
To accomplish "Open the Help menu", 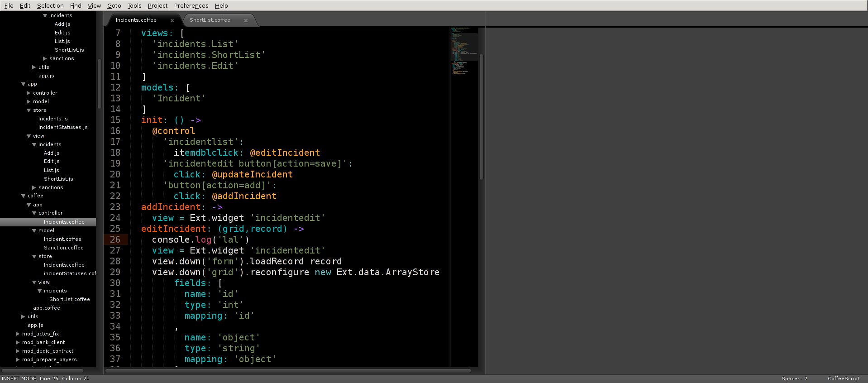I will point(221,5).
